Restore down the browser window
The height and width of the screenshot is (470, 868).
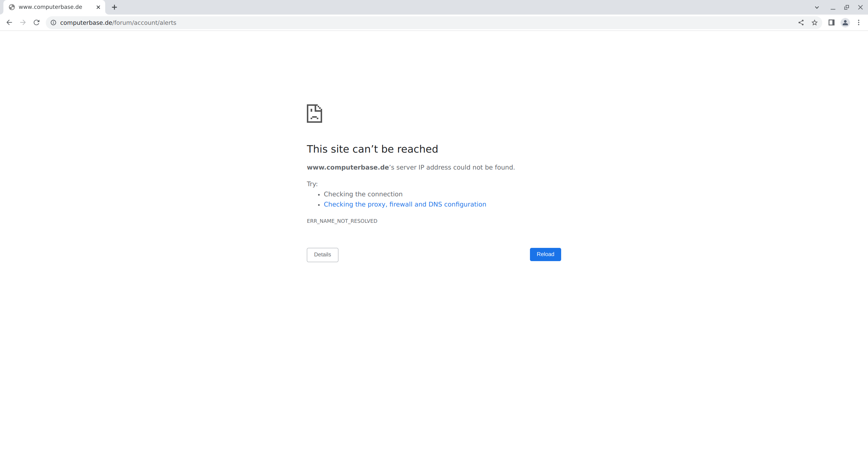coord(847,7)
